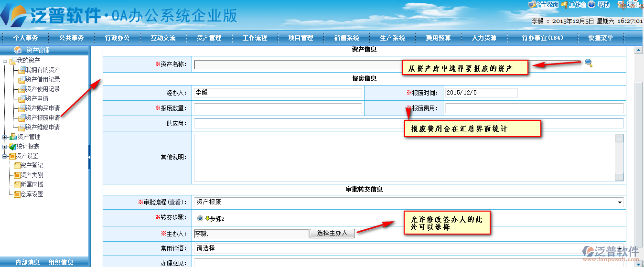The height and width of the screenshot is (267, 644).
Task: Click the 个性界面 text link
Action: coord(547,4)
